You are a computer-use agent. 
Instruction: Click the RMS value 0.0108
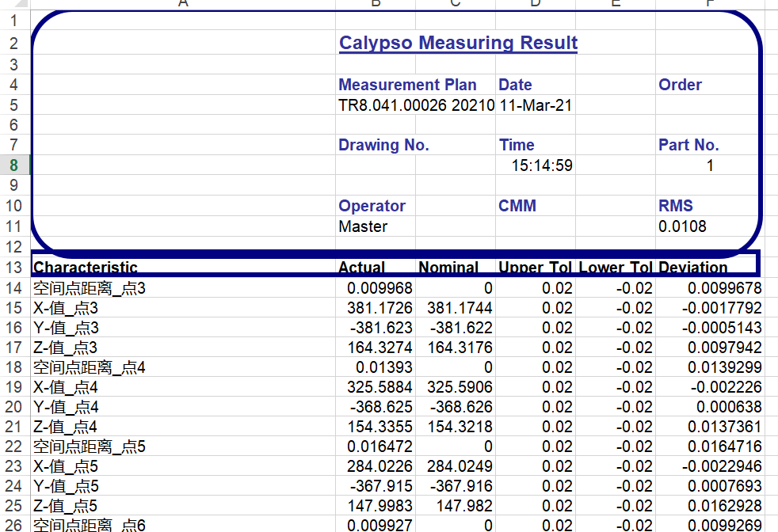click(x=682, y=226)
